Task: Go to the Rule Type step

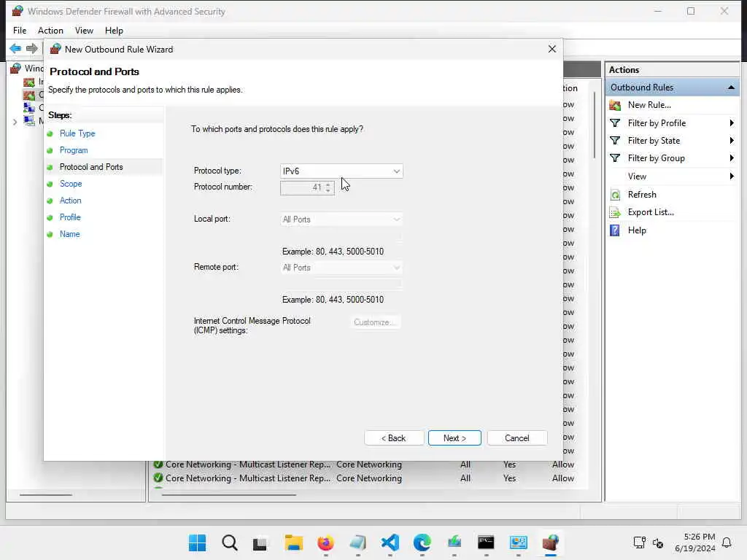Action: click(77, 134)
